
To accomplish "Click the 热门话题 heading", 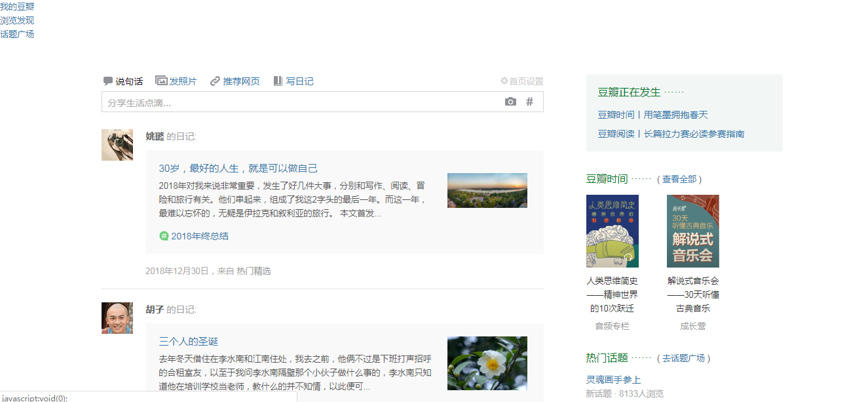I will (x=607, y=358).
